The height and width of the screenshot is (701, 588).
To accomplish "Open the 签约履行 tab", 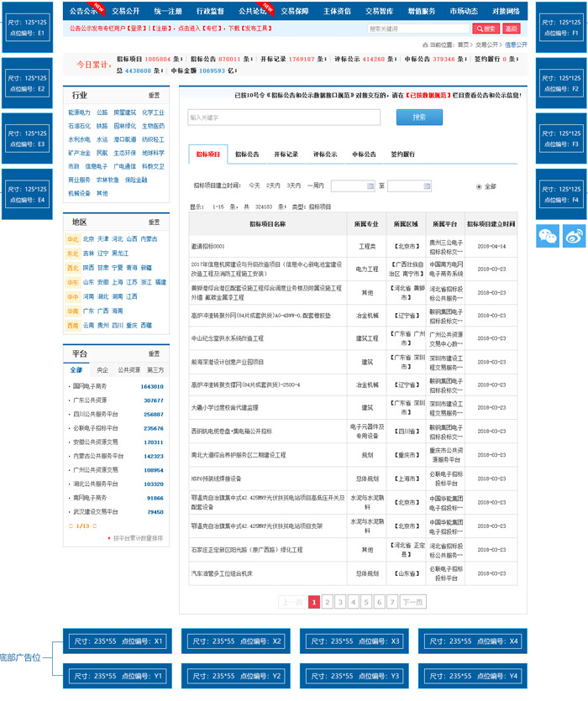I will click(x=402, y=154).
